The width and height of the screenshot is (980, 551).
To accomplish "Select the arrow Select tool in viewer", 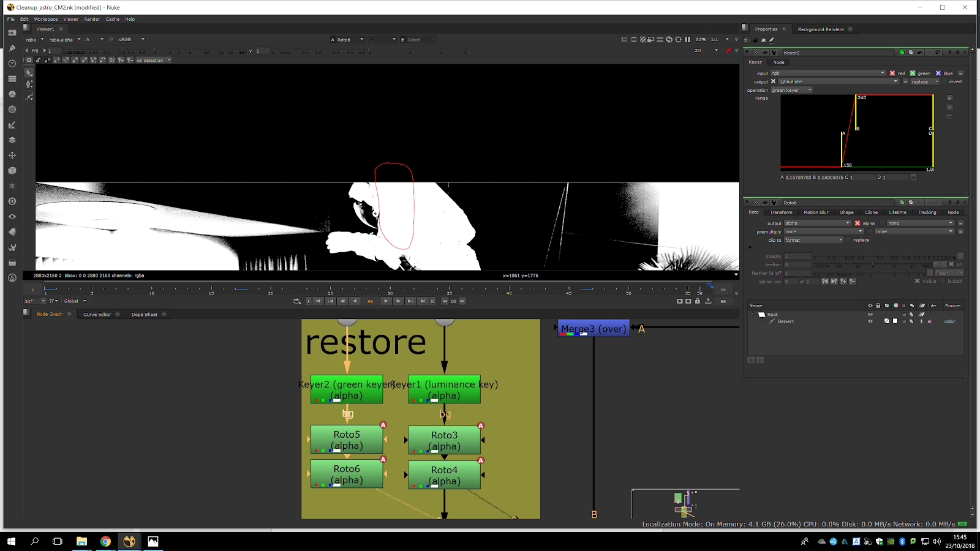I will [29, 72].
